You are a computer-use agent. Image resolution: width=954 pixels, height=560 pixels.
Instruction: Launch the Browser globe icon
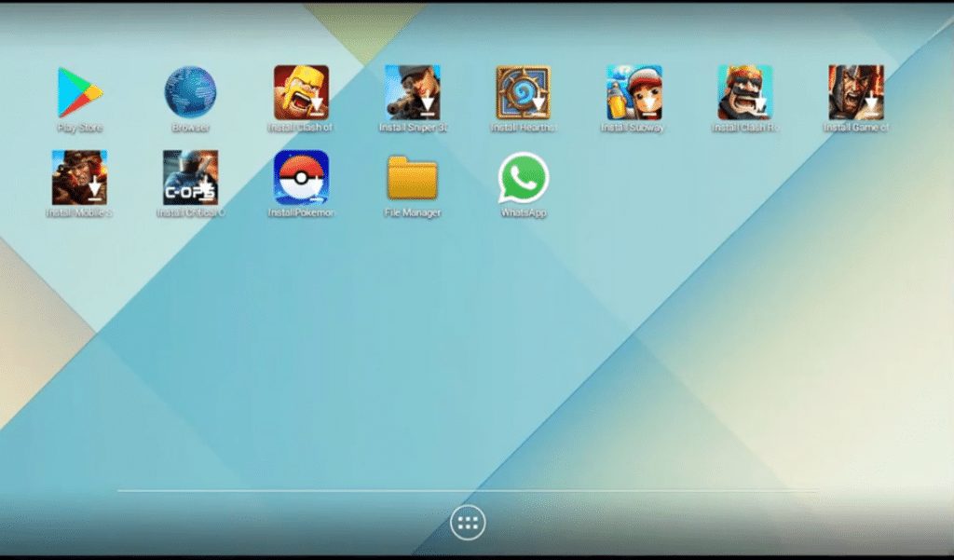190,92
